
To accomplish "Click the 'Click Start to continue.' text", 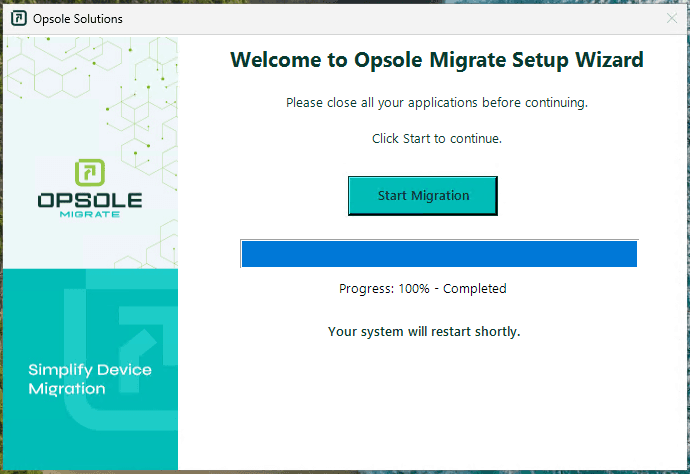I will click(437, 139).
